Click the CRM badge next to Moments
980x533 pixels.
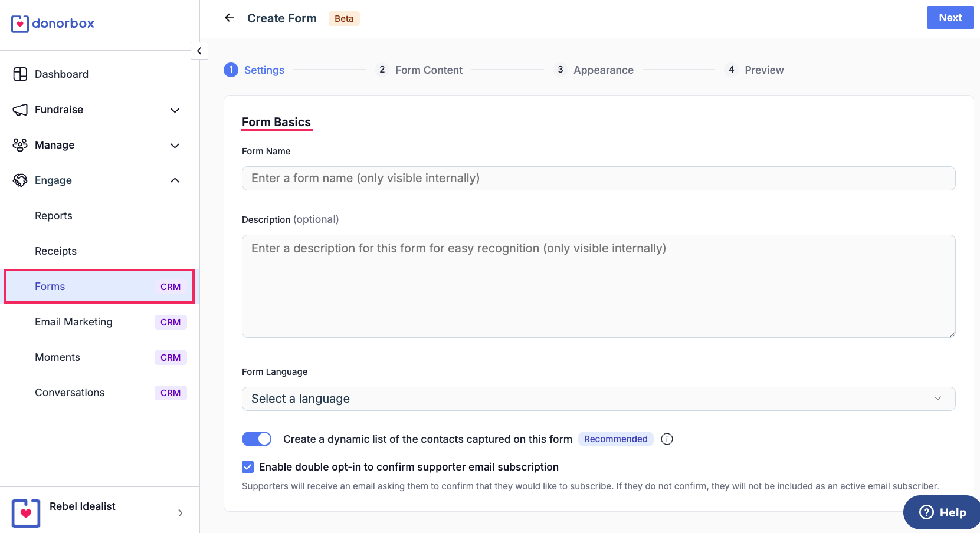(x=171, y=358)
